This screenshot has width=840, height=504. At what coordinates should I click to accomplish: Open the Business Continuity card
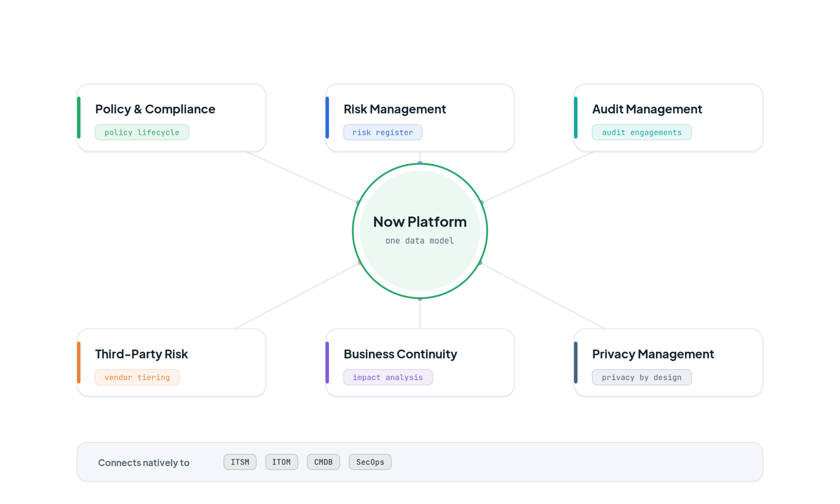pyautogui.click(x=420, y=363)
